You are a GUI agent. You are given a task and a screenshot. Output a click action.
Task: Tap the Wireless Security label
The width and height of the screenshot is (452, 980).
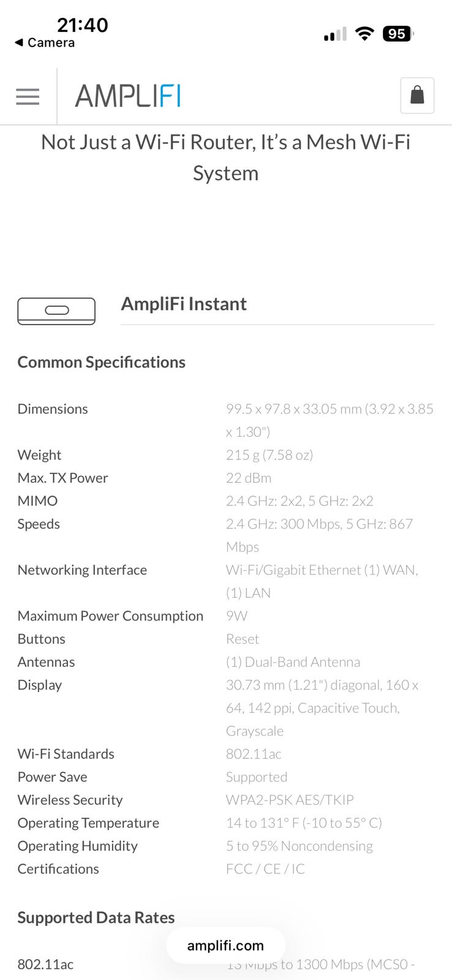point(70,800)
